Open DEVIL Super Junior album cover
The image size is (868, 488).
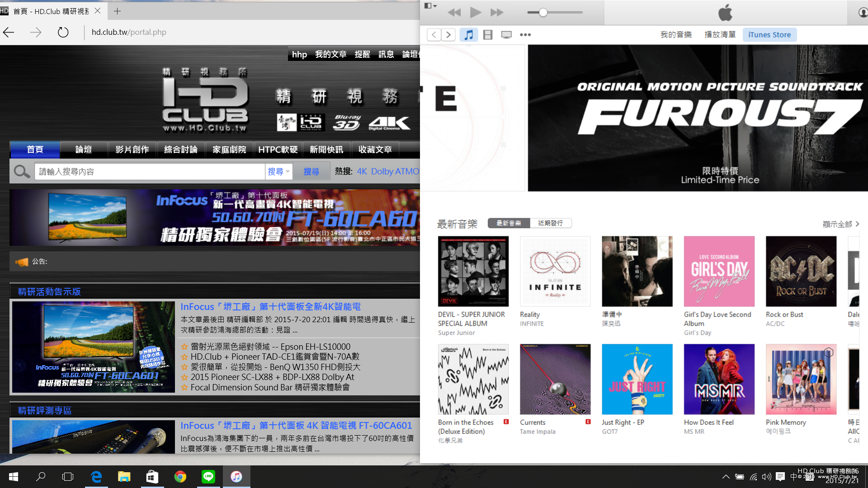[473, 271]
